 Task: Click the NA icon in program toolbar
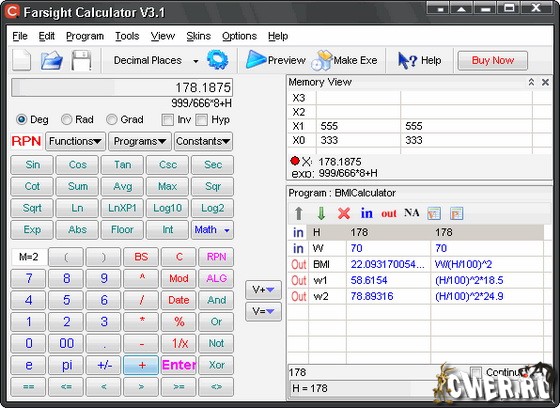click(411, 213)
